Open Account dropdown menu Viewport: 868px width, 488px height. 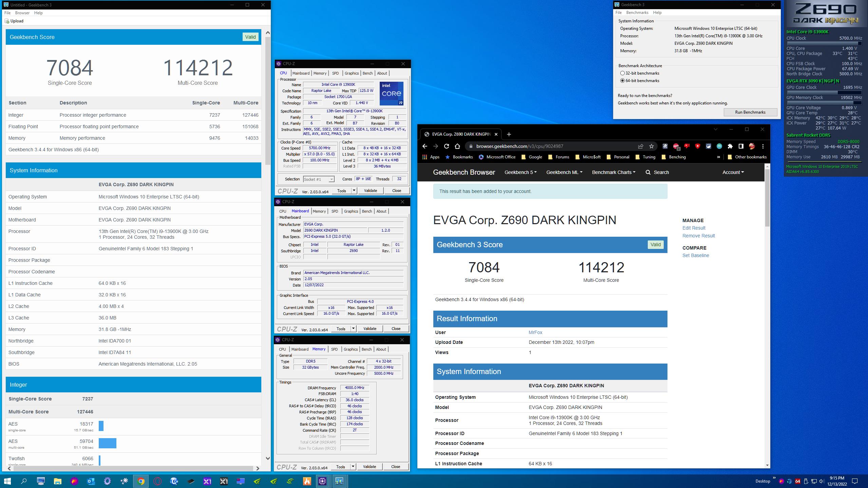pyautogui.click(x=733, y=172)
